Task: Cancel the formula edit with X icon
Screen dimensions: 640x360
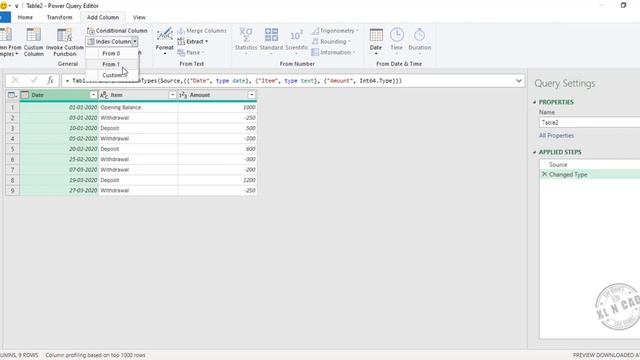Action: (15, 80)
